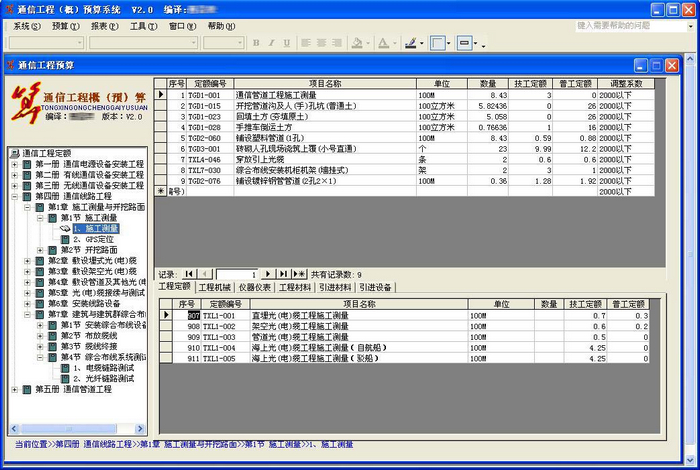This screenshot has height=470, width=700.
Task: Collapse 第四册 通信线路工程 node
Action: 14,196
